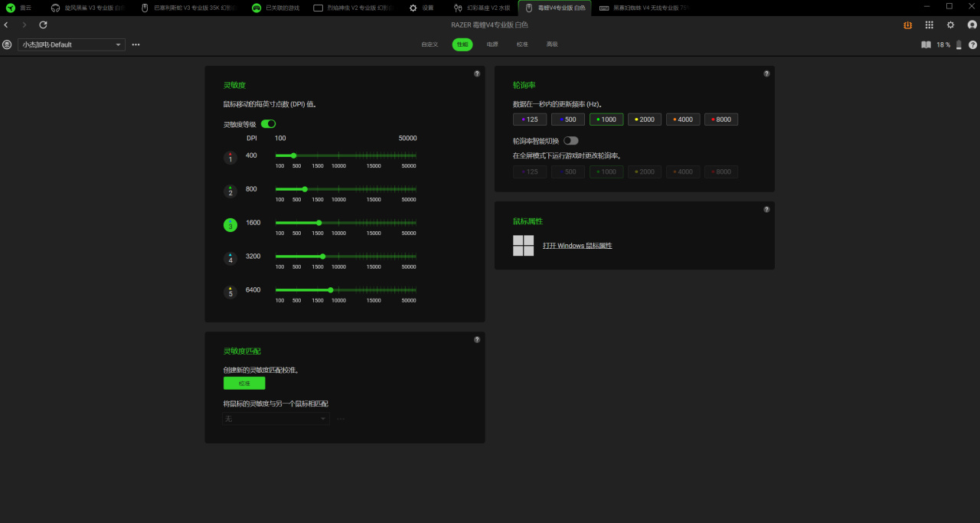Open the 设置 top tab
This screenshot has height=523, width=980.
pos(422,8)
